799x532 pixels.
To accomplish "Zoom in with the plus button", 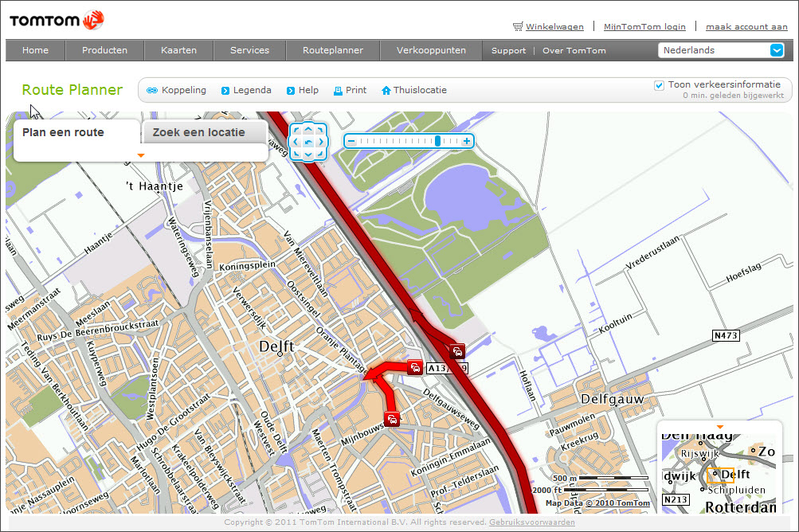I will click(x=468, y=141).
